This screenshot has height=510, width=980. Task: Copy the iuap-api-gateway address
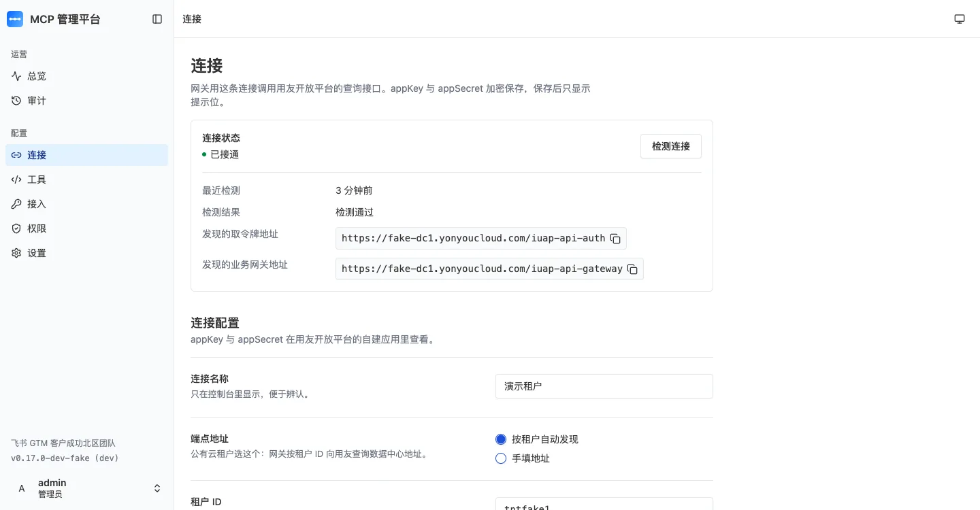tap(632, 269)
